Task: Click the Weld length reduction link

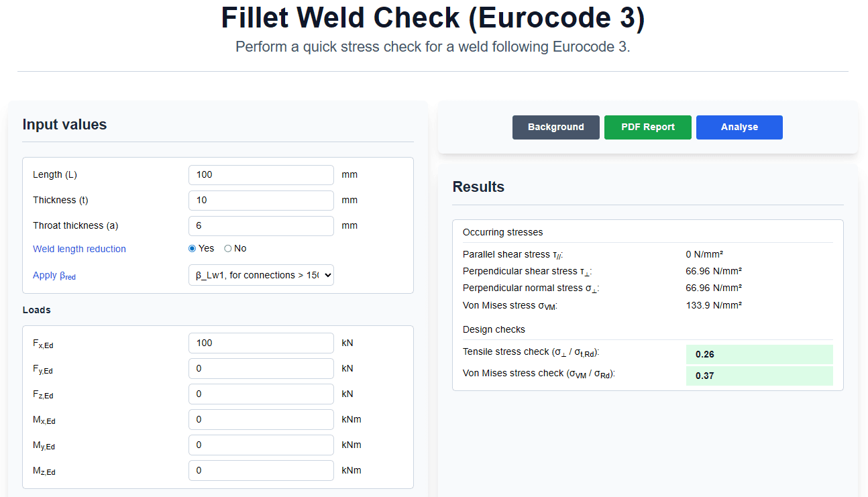Action: (x=79, y=249)
